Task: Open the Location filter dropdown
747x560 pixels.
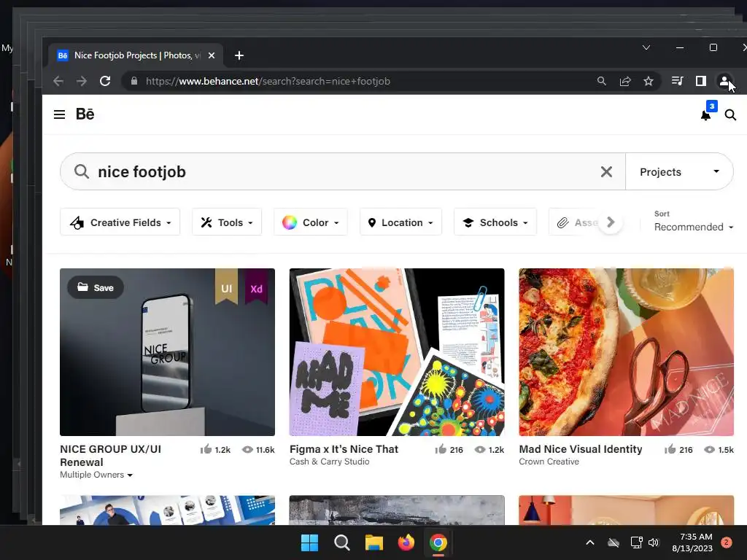Action: tap(400, 222)
